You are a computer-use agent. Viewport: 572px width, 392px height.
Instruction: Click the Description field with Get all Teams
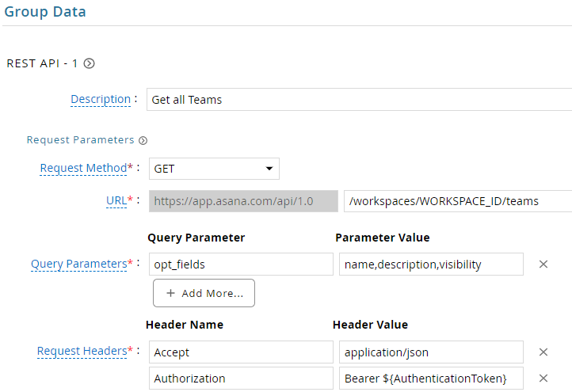pyautogui.click(x=359, y=99)
